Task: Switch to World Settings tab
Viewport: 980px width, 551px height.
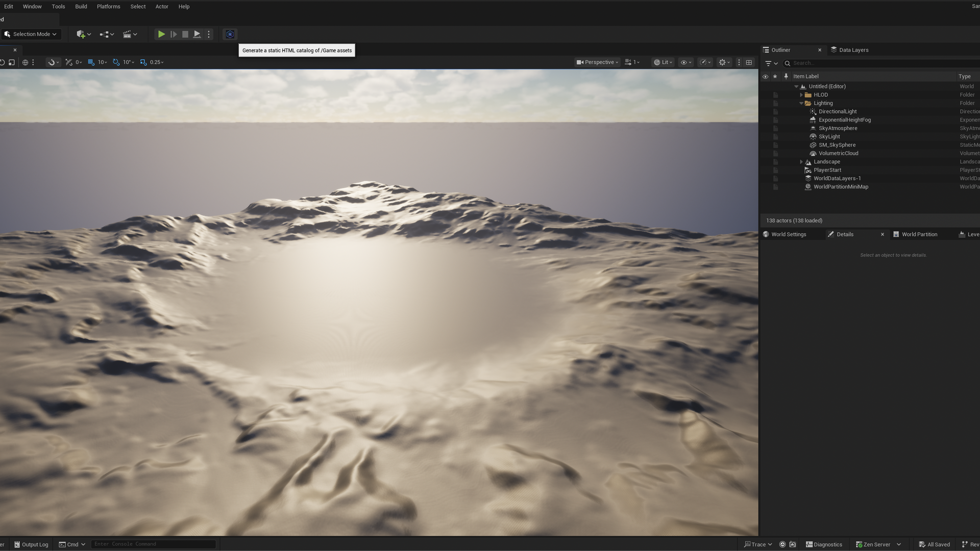Action: click(x=785, y=235)
